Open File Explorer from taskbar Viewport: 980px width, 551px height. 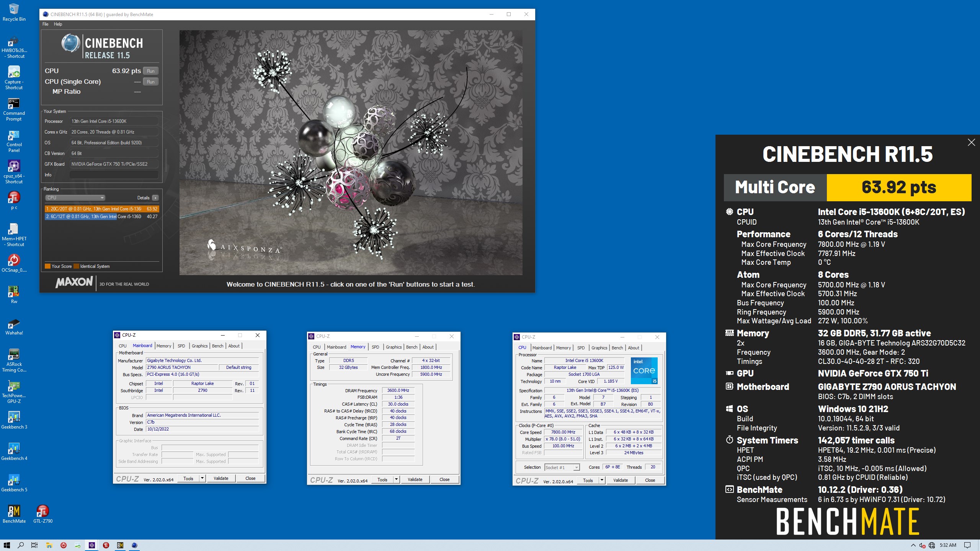[x=49, y=545]
